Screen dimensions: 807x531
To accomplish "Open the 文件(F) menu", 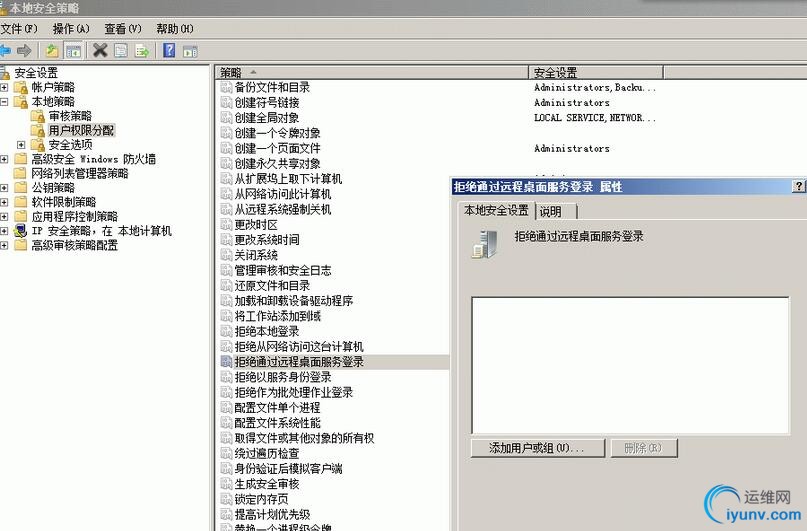I will click(x=19, y=29).
